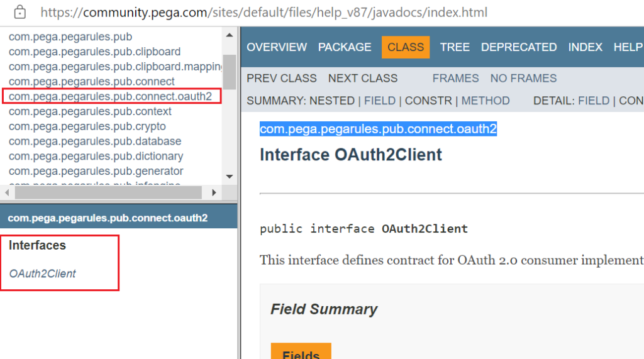This screenshot has height=359, width=644.
Task: Open com.pega.pegarules.pub.clipboard package
Action: [x=94, y=52]
